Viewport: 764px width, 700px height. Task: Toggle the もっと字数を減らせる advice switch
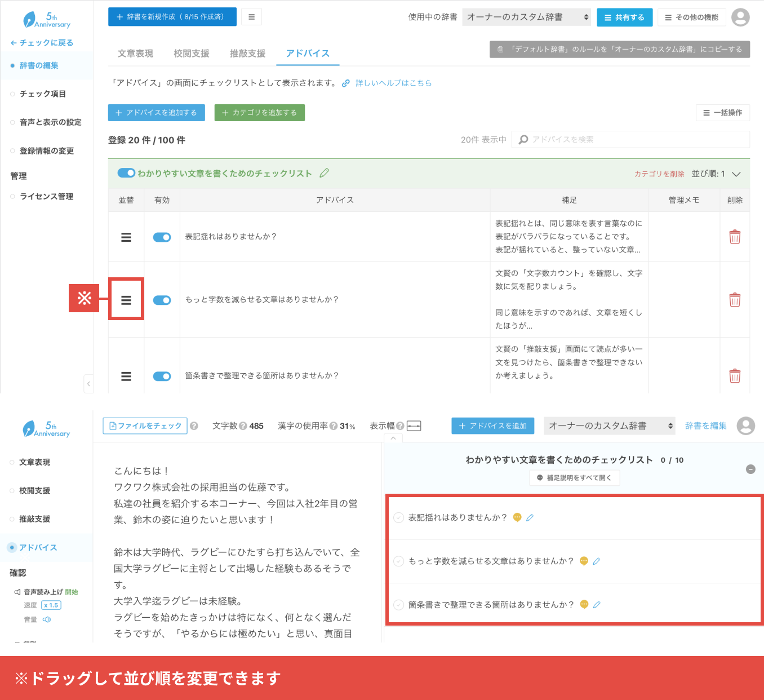tap(162, 300)
